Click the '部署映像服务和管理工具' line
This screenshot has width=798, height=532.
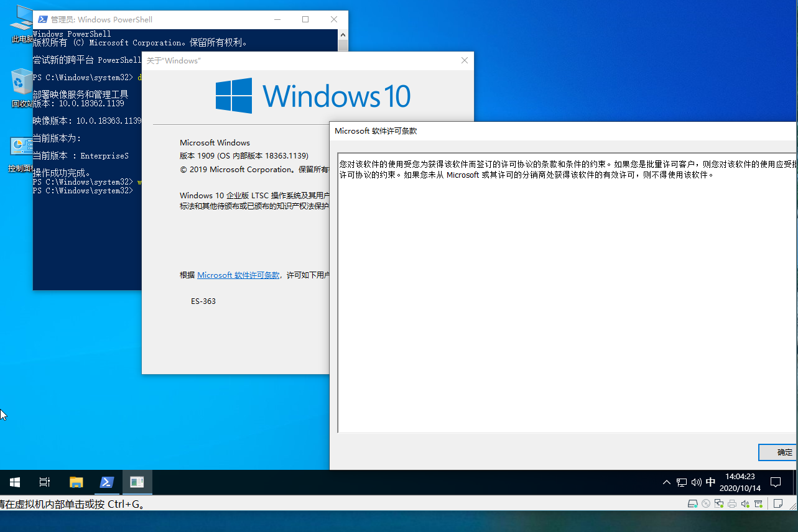point(80,94)
